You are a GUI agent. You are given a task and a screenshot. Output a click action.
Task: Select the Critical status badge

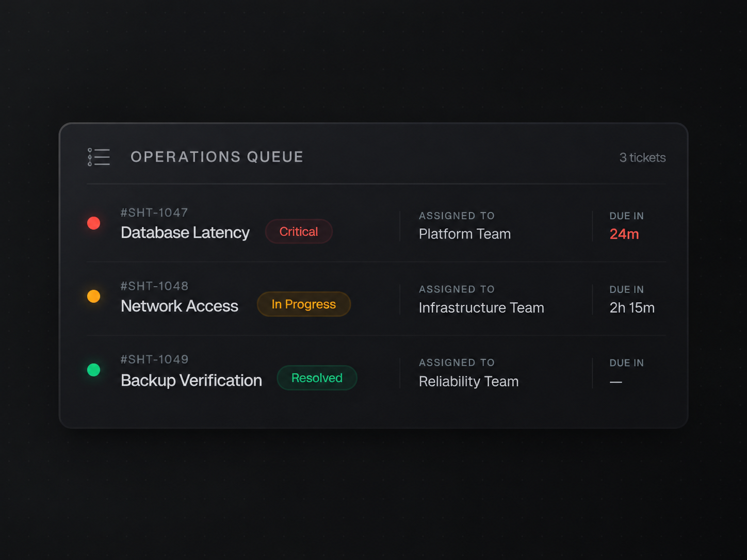point(299,232)
